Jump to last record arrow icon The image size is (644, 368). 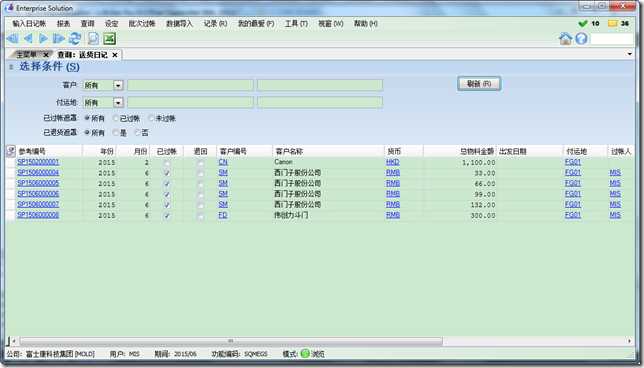pyautogui.click(x=59, y=39)
